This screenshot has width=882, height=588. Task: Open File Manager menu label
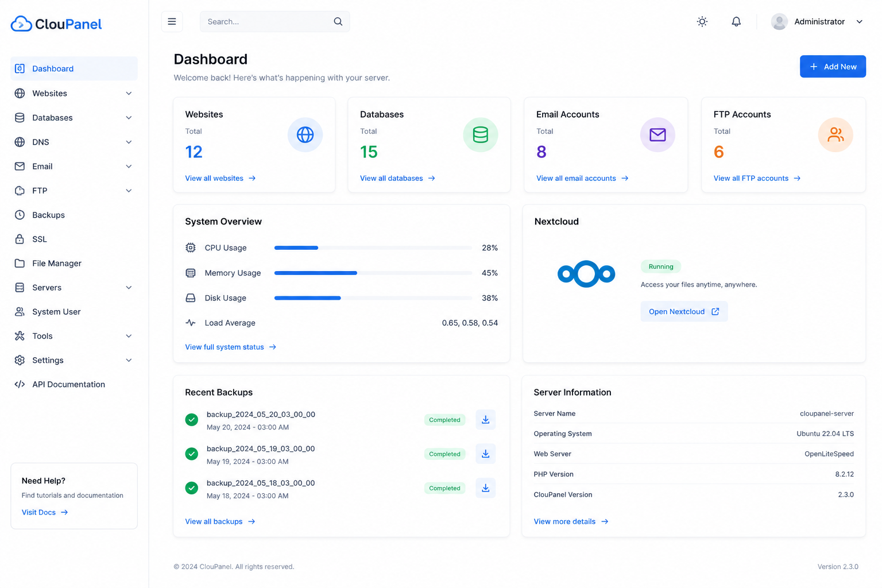tap(57, 263)
